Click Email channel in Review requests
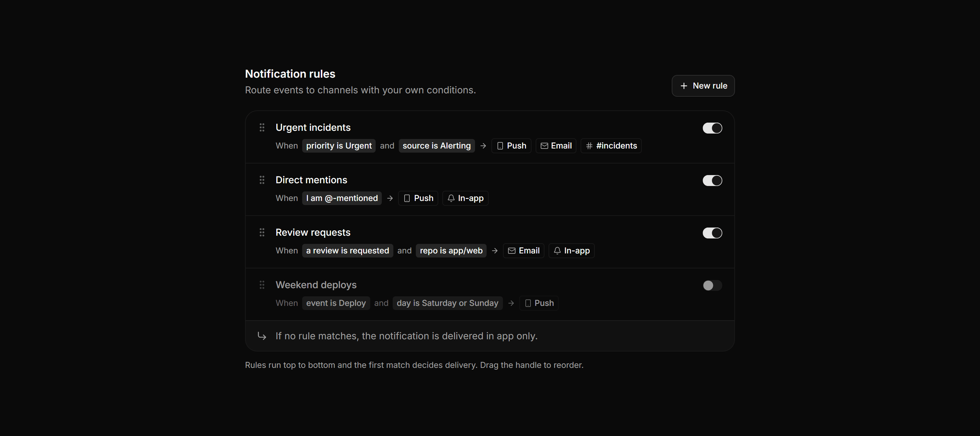This screenshot has height=436, width=980. (523, 251)
